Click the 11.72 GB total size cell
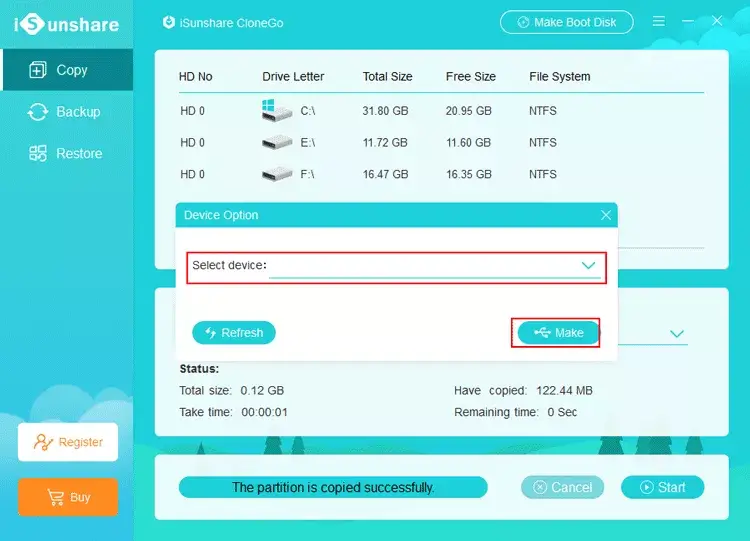Screen dimensions: 750x541 (385, 143)
